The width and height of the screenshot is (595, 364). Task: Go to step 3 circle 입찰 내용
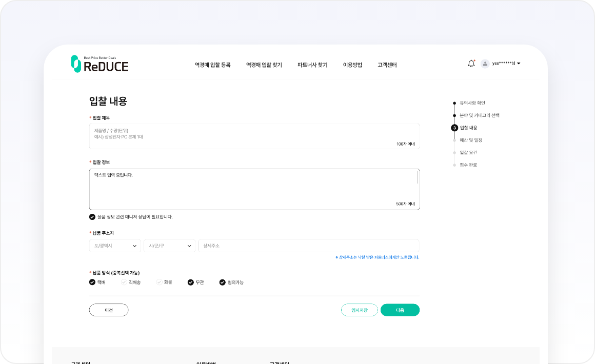tap(454, 128)
